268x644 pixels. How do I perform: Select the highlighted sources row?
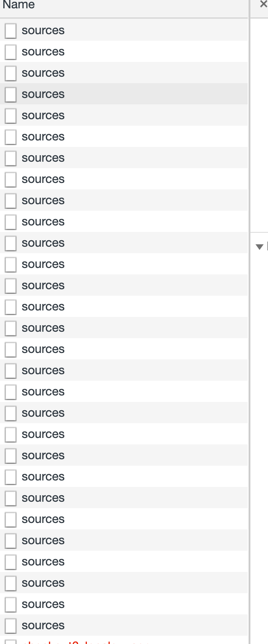[x=43, y=94]
